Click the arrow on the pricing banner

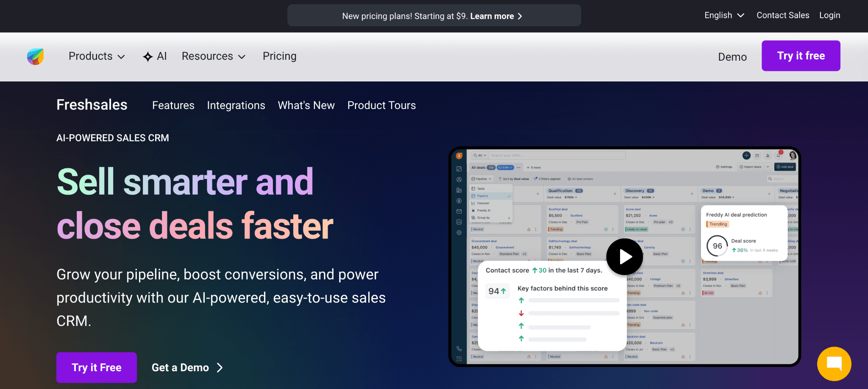pos(520,16)
